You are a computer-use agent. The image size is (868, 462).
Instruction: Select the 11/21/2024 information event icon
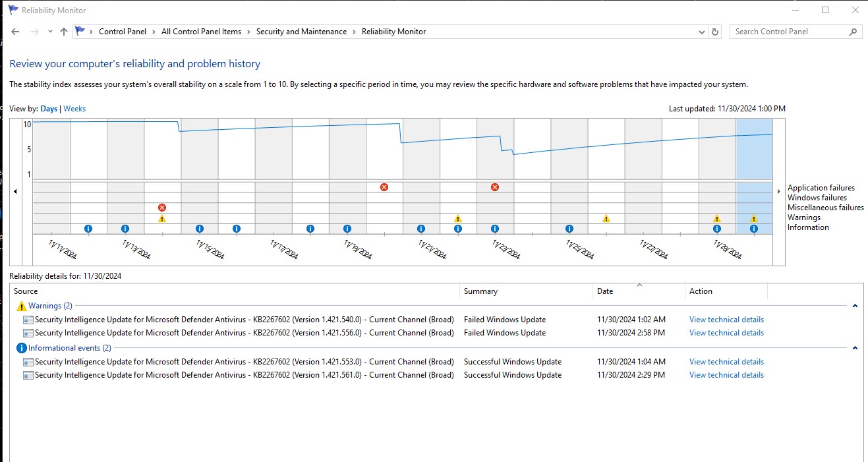[421, 229]
